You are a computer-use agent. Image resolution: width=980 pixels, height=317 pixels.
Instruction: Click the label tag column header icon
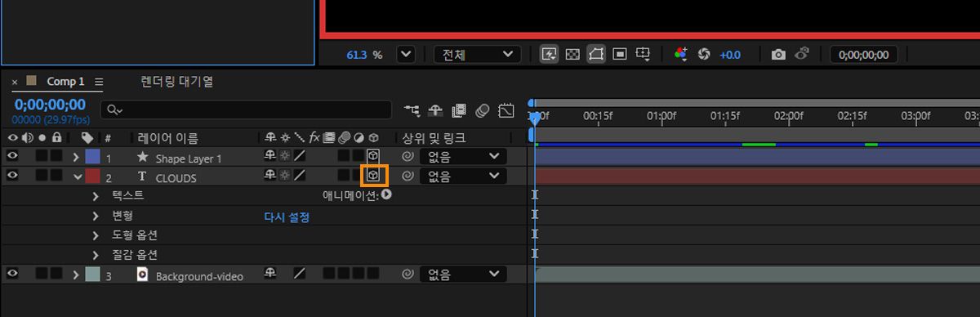pos(87,138)
